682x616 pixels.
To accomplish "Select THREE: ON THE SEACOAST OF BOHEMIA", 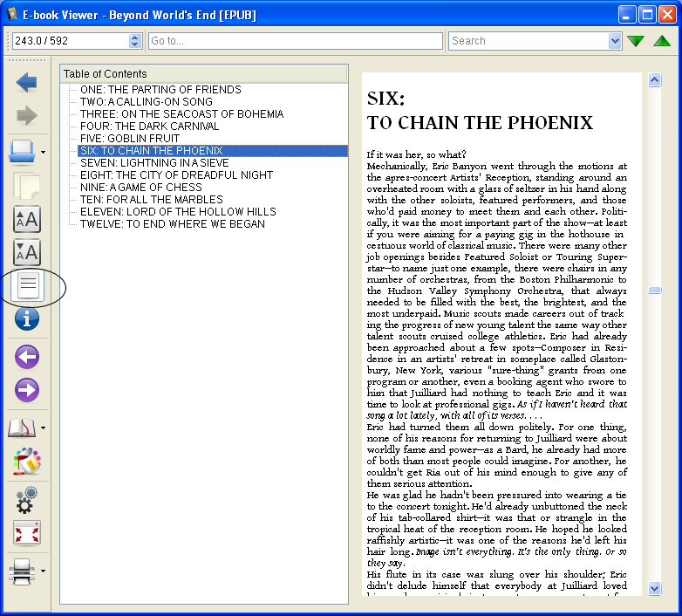I will click(181, 114).
